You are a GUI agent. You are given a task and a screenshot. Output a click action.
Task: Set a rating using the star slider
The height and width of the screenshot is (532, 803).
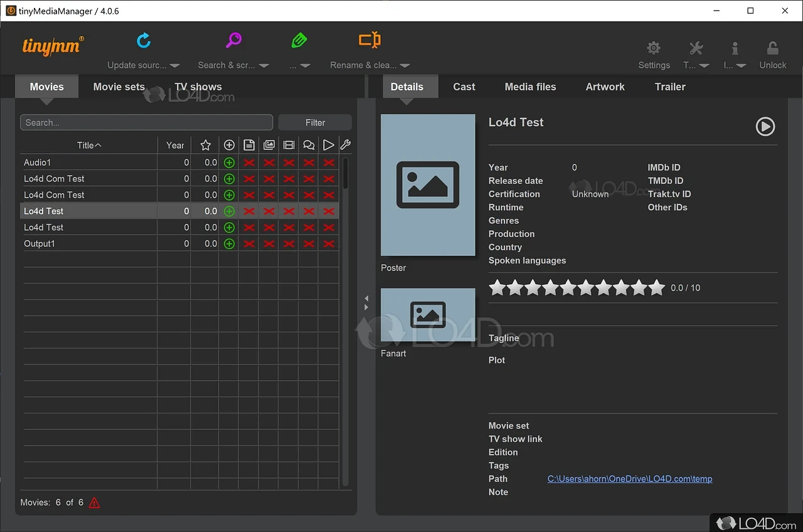point(577,287)
